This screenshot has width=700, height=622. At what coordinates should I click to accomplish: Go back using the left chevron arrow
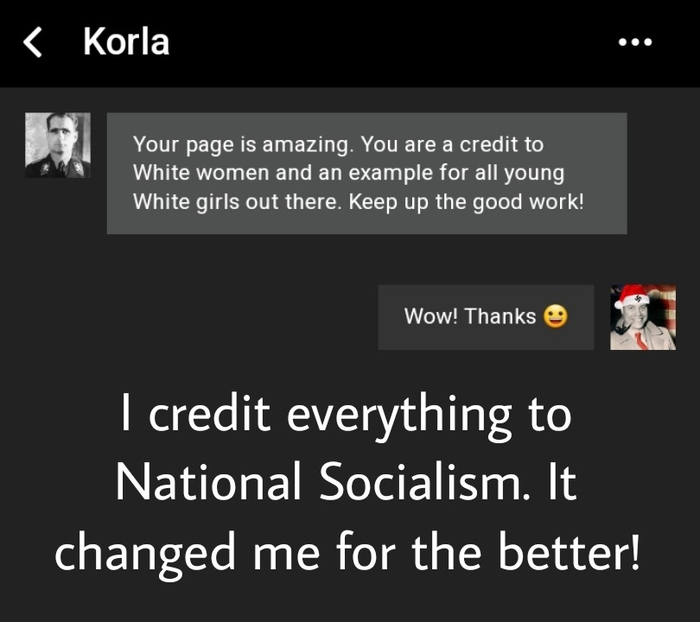[33, 42]
